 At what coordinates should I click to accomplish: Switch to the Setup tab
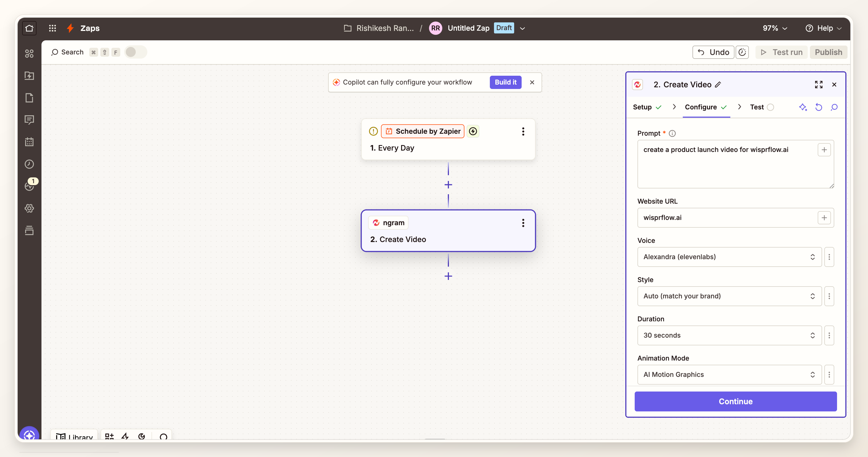tap(647, 107)
